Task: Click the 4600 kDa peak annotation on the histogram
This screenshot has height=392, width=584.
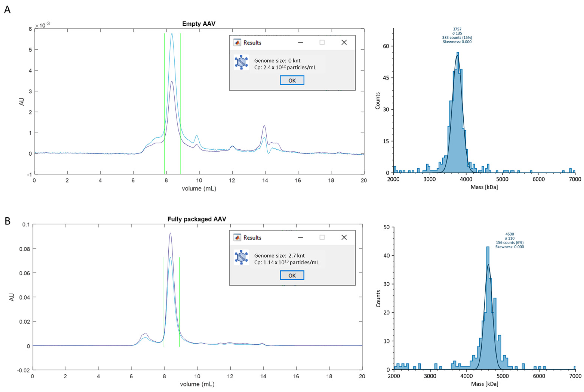Action: [509, 234]
